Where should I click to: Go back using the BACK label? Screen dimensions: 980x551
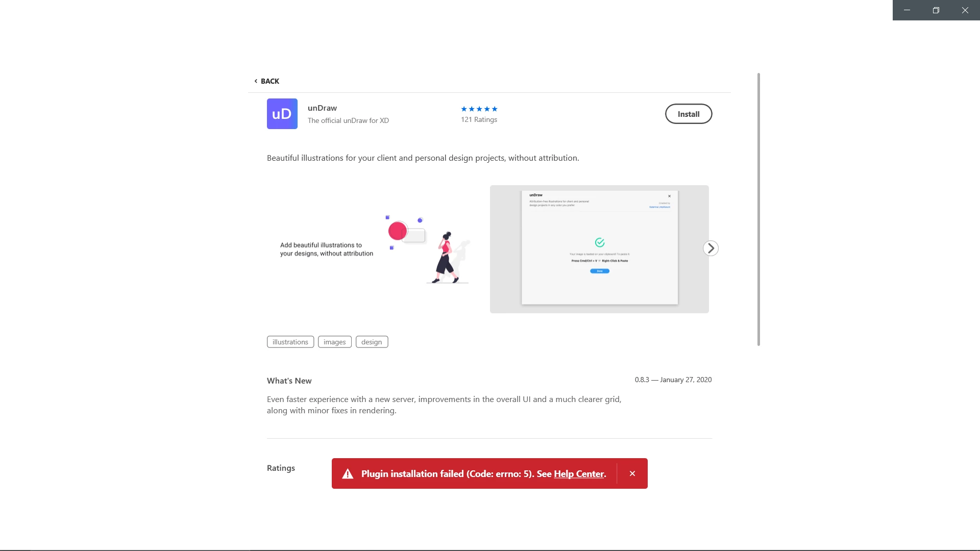click(270, 81)
